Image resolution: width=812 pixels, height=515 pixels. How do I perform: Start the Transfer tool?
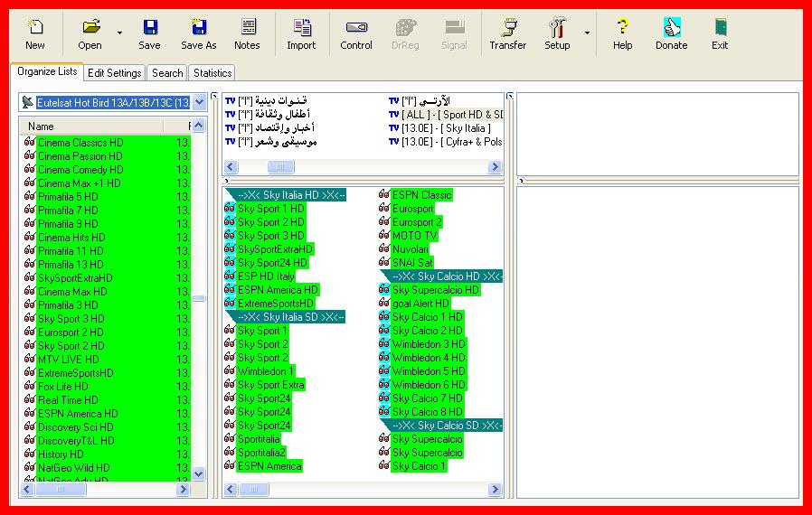tap(508, 34)
